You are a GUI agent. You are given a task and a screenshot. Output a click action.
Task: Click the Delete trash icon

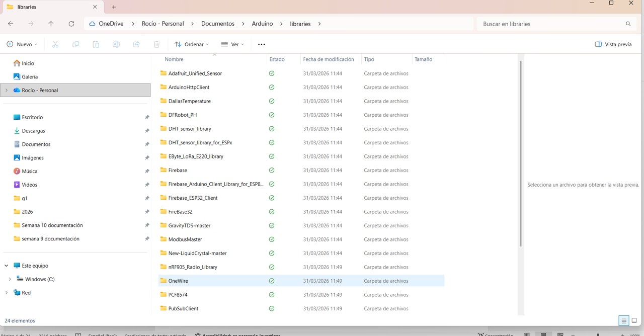156,44
